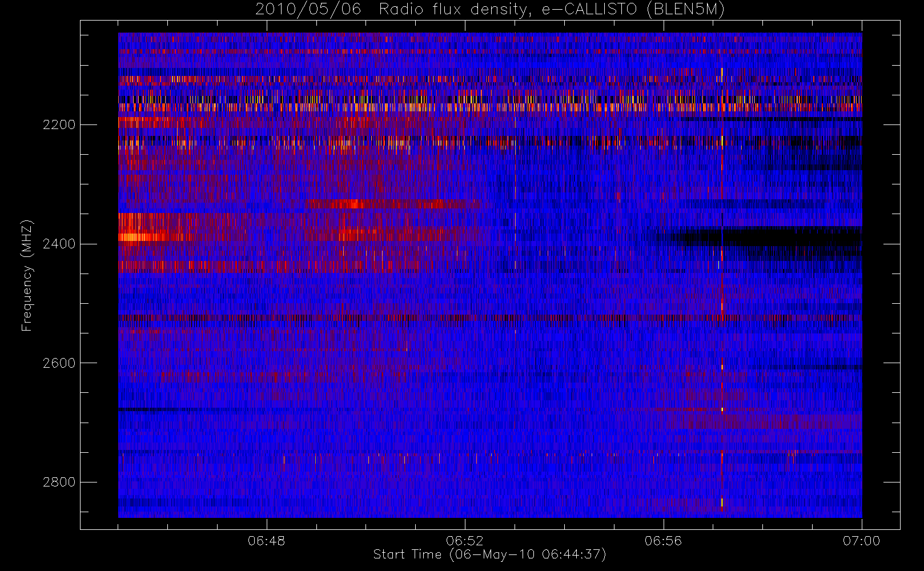
Task: Select the 2600 frequency axis label
Action: 59,364
